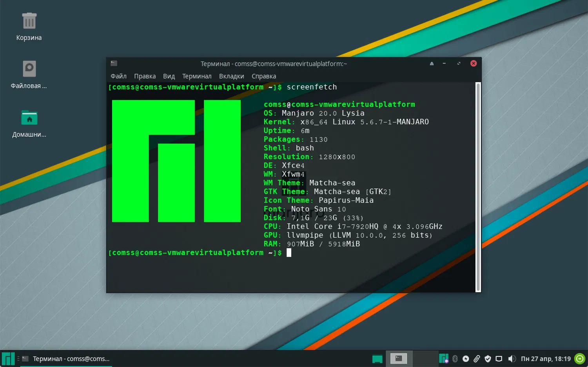This screenshot has width=588, height=367.
Task: Click the volume speaker tray icon
Action: [x=512, y=359]
